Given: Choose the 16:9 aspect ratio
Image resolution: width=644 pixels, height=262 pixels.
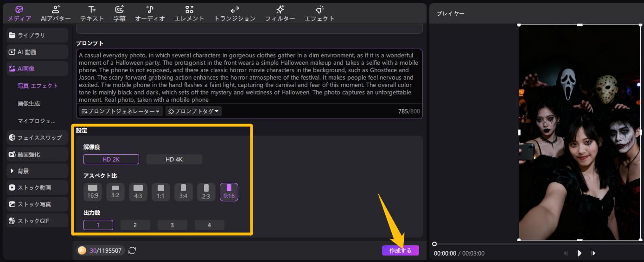Looking at the screenshot, I should (x=93, y=192).
